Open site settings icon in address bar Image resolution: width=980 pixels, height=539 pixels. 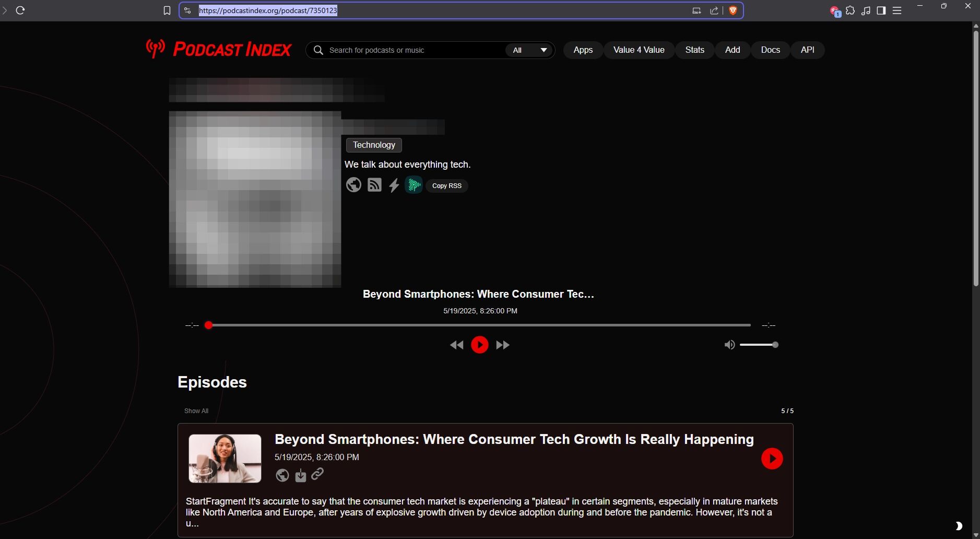click(188, 10)
